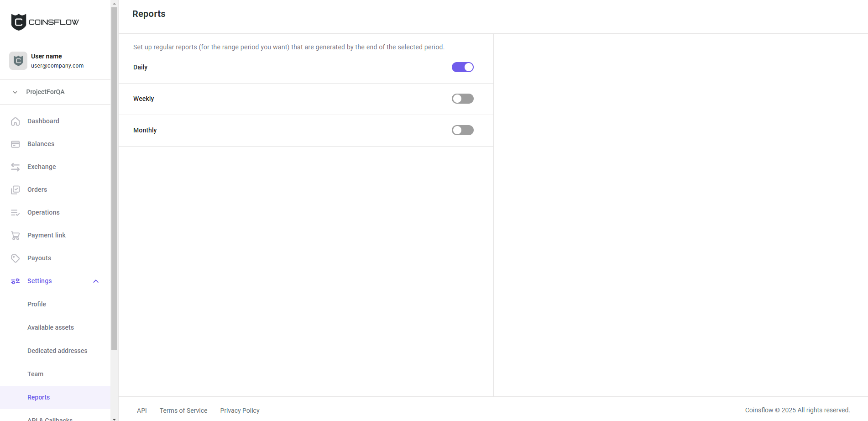Screen dimensions: 868x421
Task: Select the Dashboard home icon
Action: [x=15, y=121]
